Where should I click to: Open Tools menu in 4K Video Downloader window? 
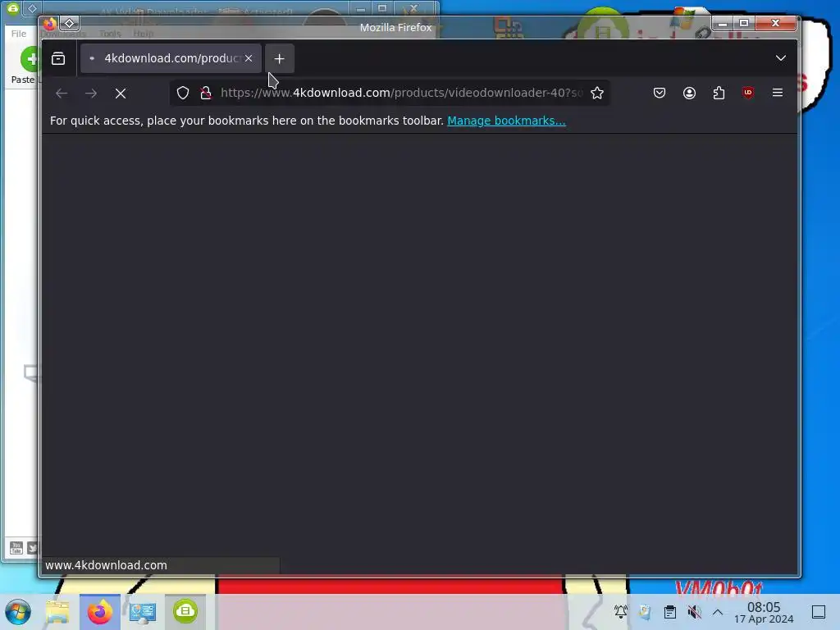[110, 33]
